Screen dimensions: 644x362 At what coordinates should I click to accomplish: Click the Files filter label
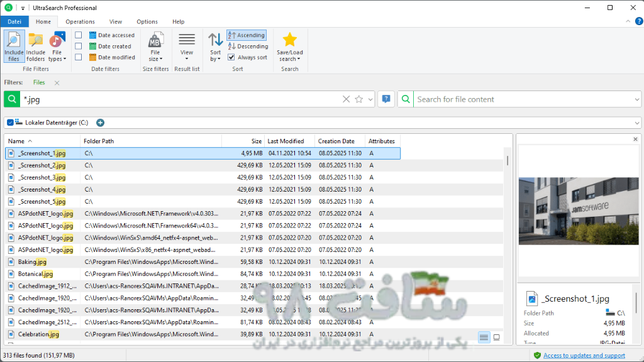click(x=39, y=82)
